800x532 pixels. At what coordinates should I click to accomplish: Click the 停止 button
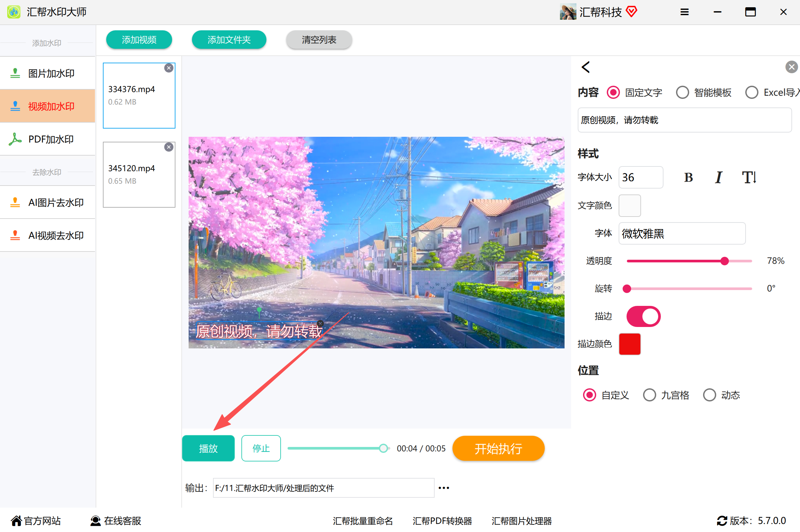pyautogui.click(x=261, y=449)
